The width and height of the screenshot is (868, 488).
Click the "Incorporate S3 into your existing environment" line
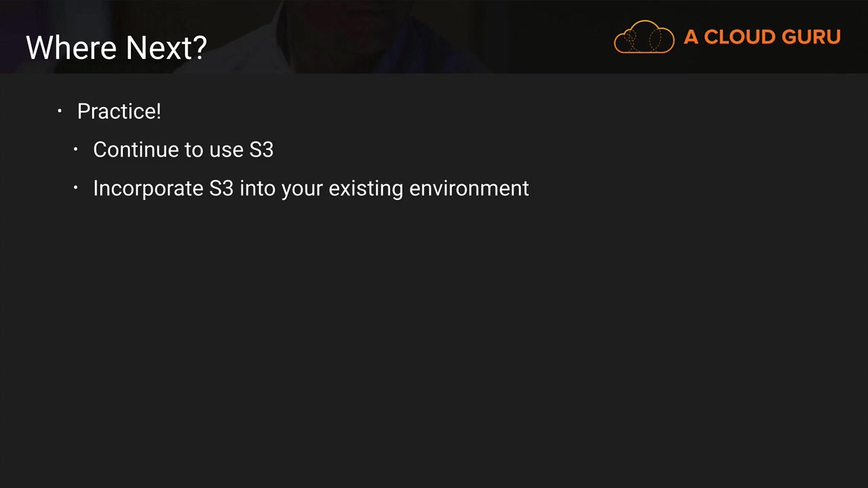(x=311, y=188)
